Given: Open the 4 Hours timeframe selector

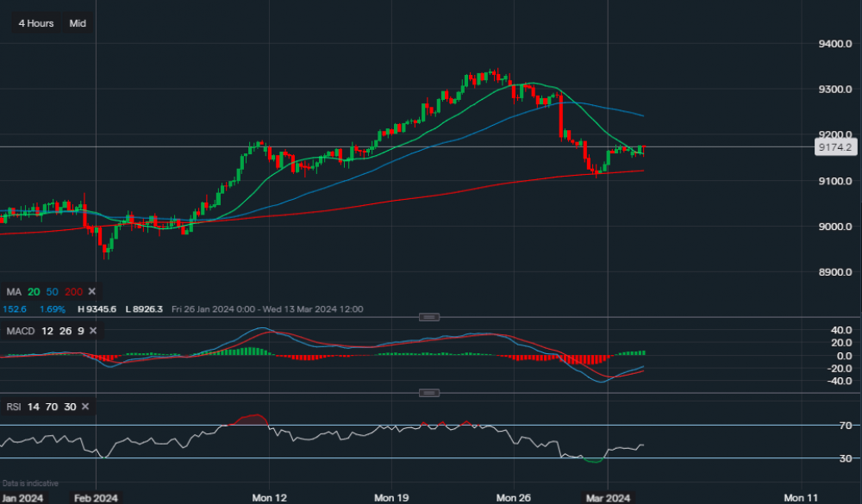Looking at the screenshot, I should 35,23.
